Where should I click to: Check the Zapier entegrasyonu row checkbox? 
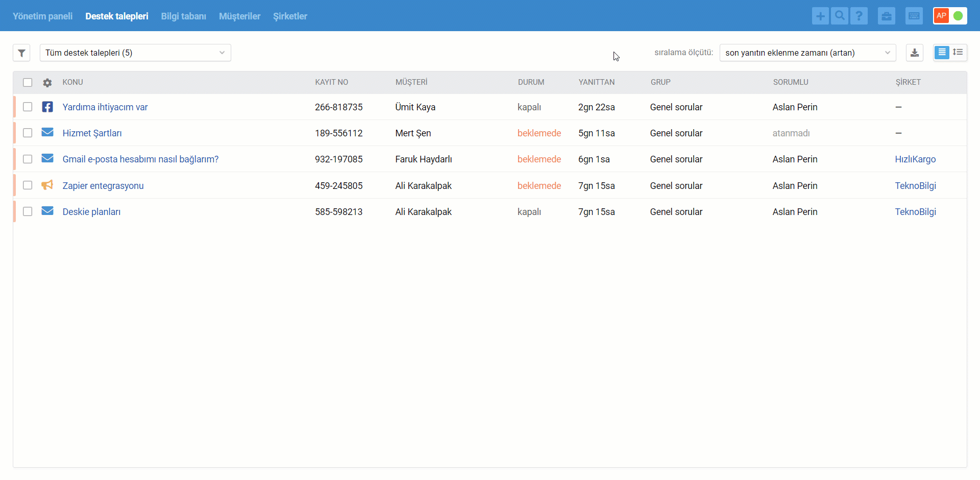(28, 185)
